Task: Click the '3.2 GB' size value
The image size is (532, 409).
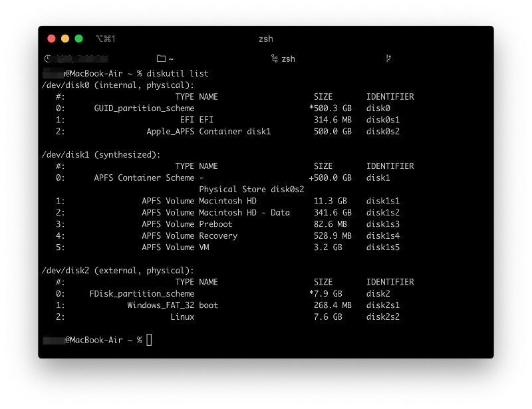Action: (x=328, y=247)
